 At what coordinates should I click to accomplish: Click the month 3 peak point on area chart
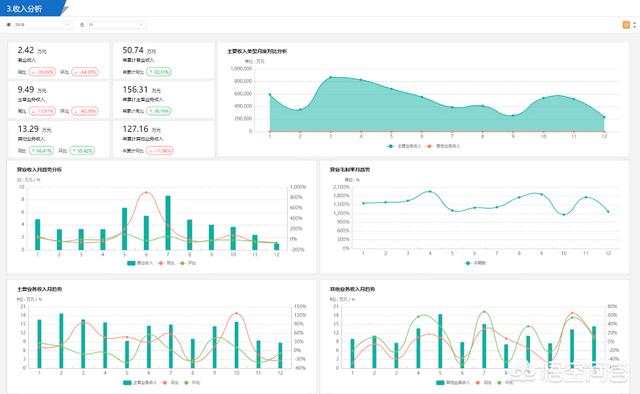pos(331,77)
